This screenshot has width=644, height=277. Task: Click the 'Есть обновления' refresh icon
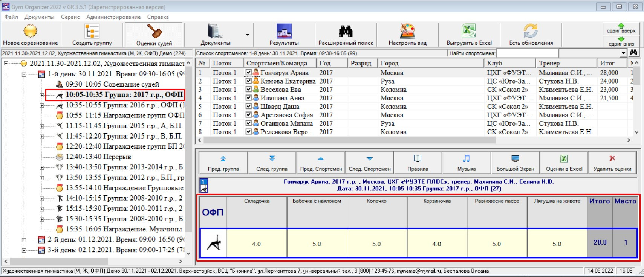[x=531, y=32]
